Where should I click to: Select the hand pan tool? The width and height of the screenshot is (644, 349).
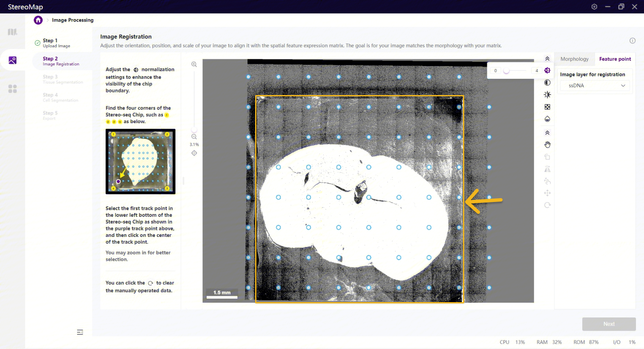point(547,145)
